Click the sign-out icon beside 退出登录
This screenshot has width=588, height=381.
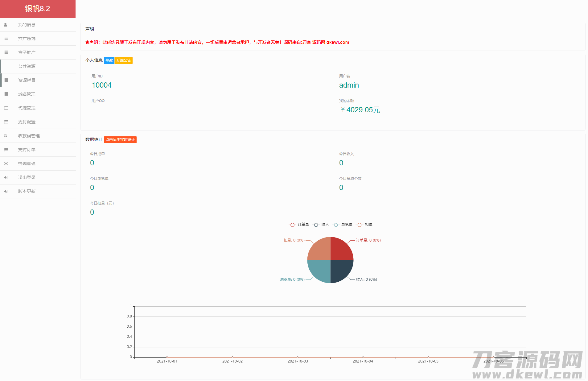6,177
